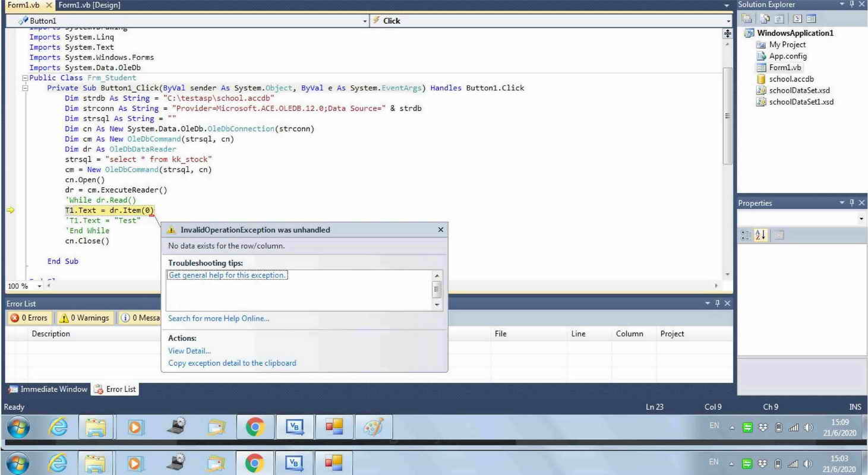Click the editor split bar handle
Viewport: 868px width, 475px height.
pyautogui.click(x=728, y=35)
